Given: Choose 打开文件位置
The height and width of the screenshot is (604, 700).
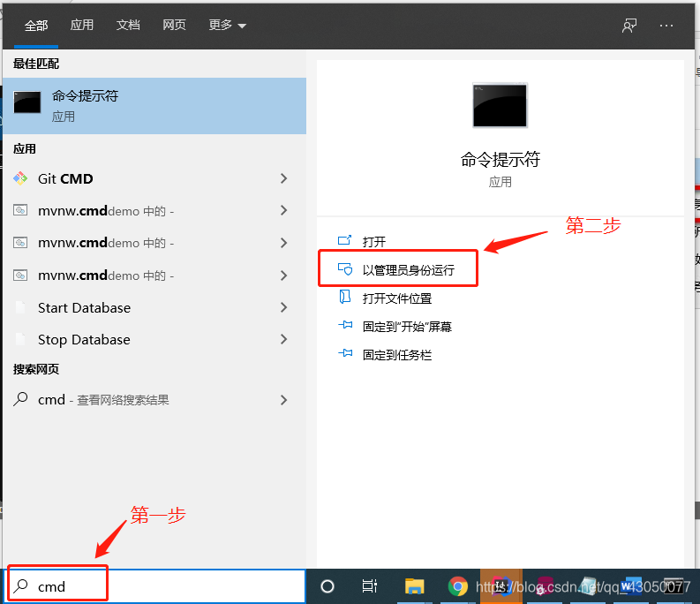Looking at the screenshot, I should (x=397, y=298).
